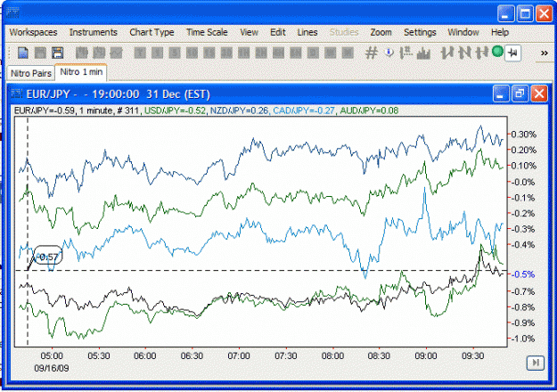Click the 0.30% label on the price axis
The image size is (557, 392).
point(524,135)
